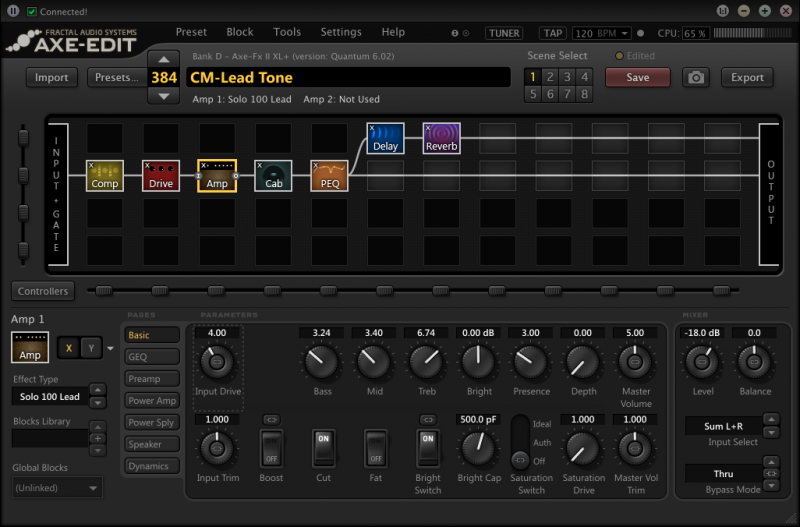Image resolution: width=800 pixels, height=527 pixels.
Task: Expand the Global Blocks dropdown
Action: pyautogui.click(x=57, y=488)
